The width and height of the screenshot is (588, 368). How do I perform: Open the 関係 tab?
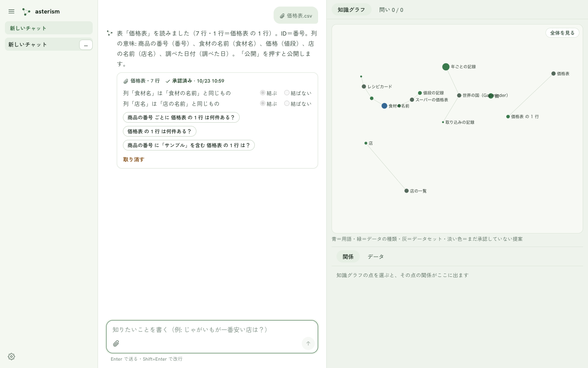[348, 257]
